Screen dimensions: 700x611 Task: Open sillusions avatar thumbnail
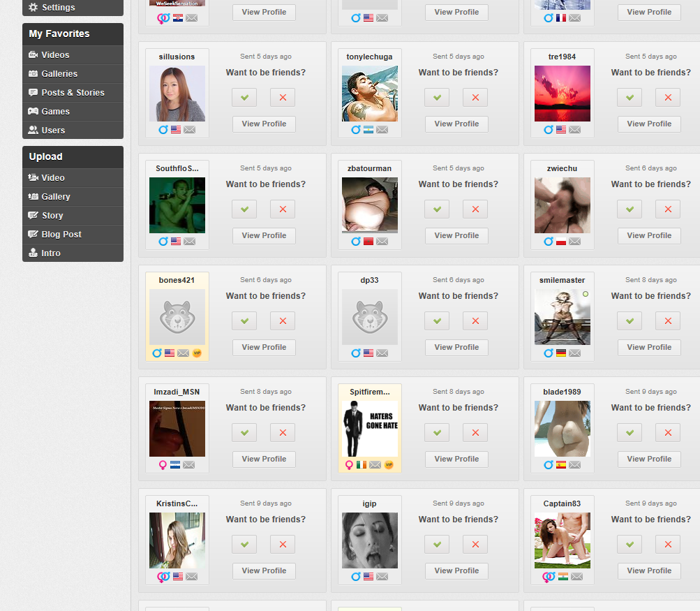177,94
